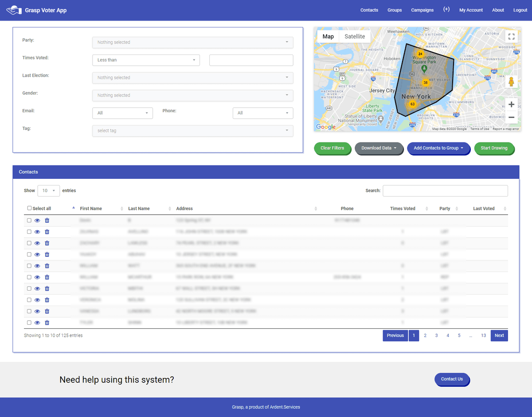The height and width of the screenshot is (417, 532).
Task: Click the eye icon in first contact row
Action: 38,220
